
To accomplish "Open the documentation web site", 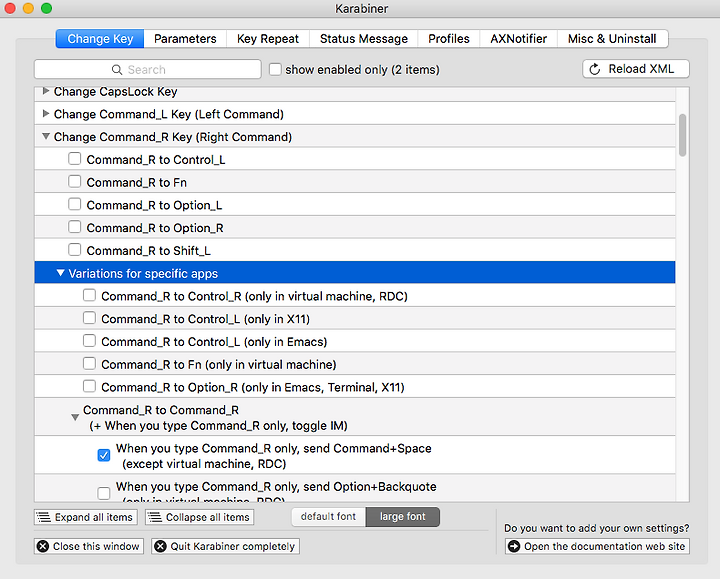I will coord(597,546).
